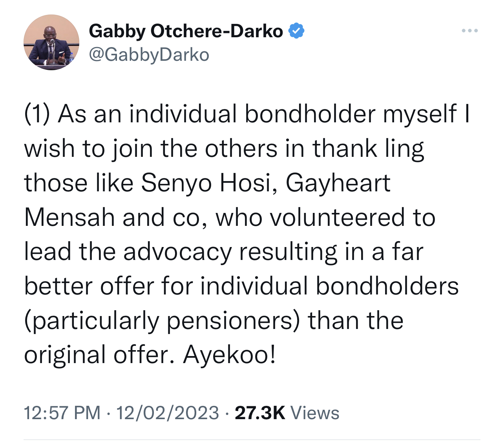Click the word advocacy in tweet
The width and height of the screenshot is (504, 447).
coord(177,252)
